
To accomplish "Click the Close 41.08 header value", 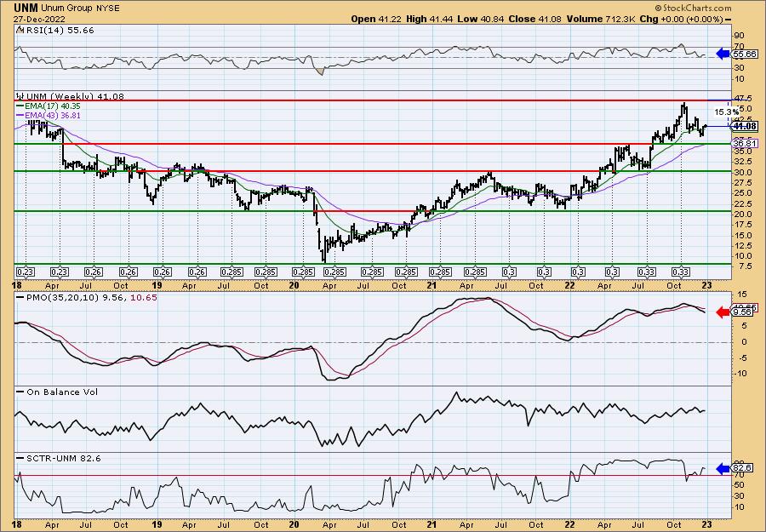I will [x=534, y=19].
